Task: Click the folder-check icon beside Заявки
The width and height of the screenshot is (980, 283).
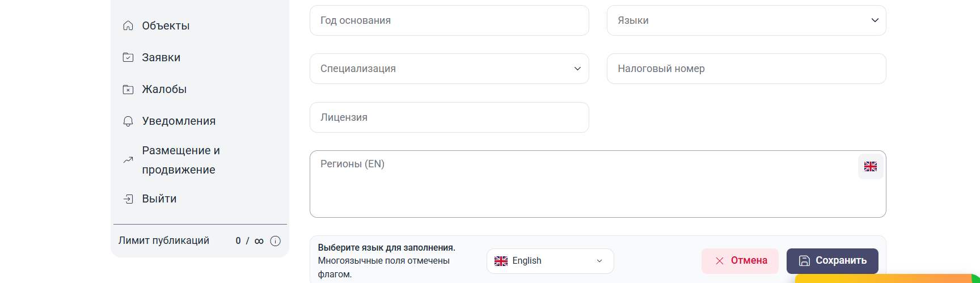Action: tap(128, 57)
